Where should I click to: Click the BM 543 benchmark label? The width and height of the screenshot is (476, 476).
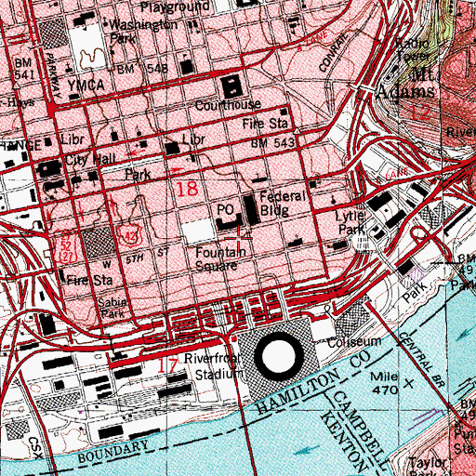coord(272,143)
